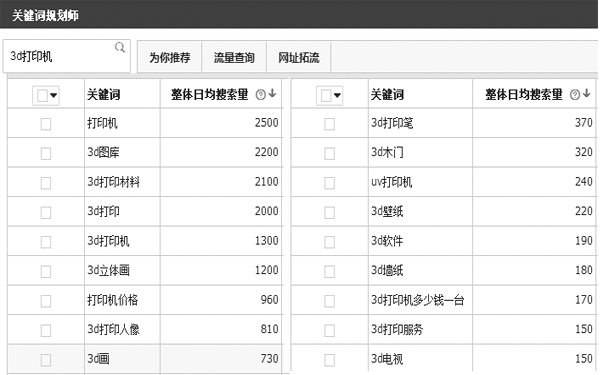
Task: Select checkbox for 3d打印服务
Action: click(x=329, y=330)
